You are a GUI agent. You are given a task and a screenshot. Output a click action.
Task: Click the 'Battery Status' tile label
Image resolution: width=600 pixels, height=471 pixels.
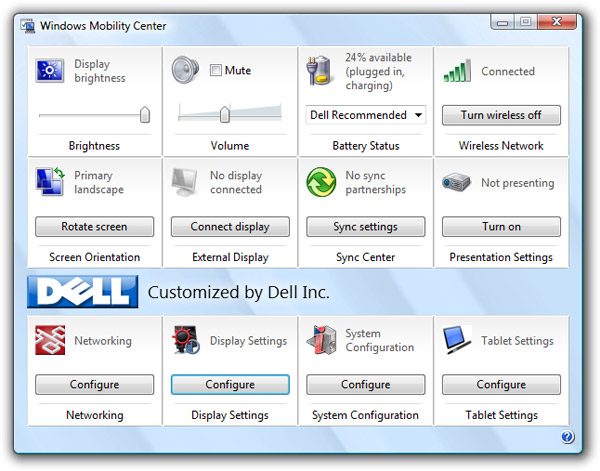pos(366,146)
